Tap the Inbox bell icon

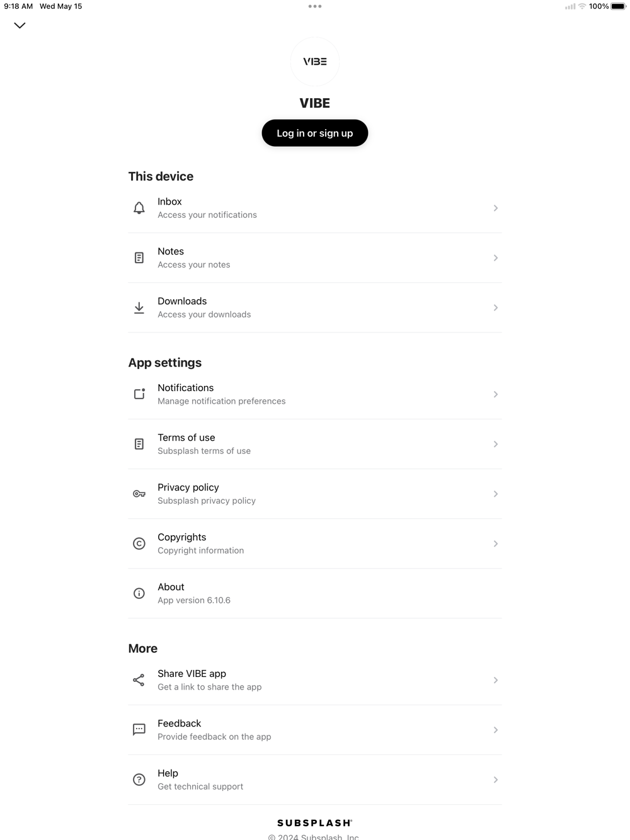(x=139, y=208)
